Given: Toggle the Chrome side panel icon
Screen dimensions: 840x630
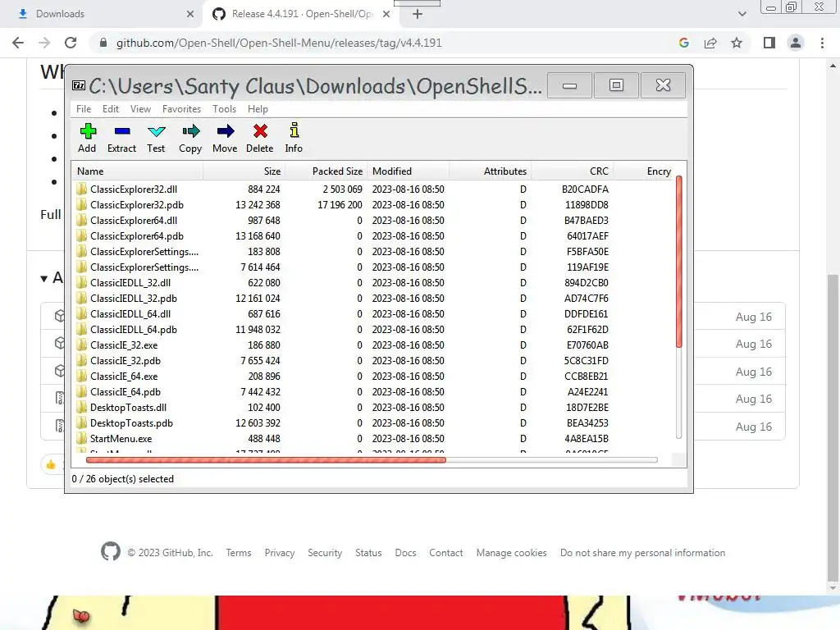Looking at the screenshot, I should pyautogui.click(x=769, y=43).
